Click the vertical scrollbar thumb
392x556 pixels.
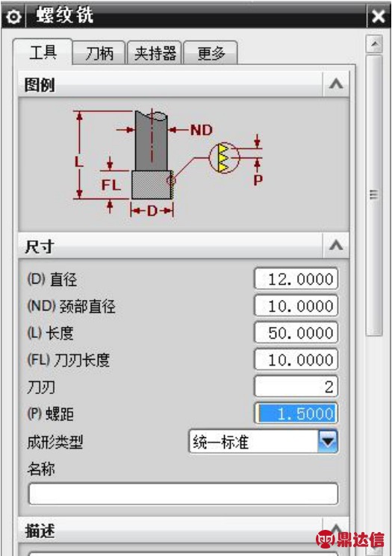point(374,195)
